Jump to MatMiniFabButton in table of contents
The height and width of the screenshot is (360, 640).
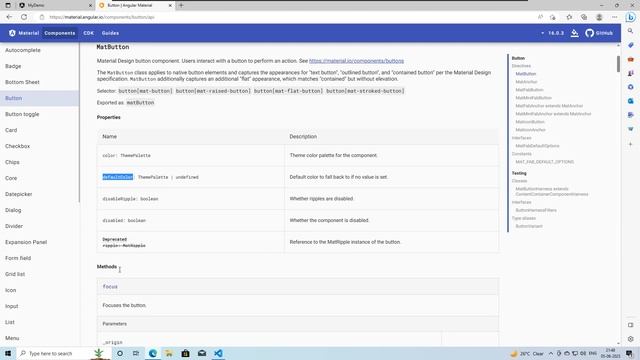pyautogui.click(x=533, y=98)
